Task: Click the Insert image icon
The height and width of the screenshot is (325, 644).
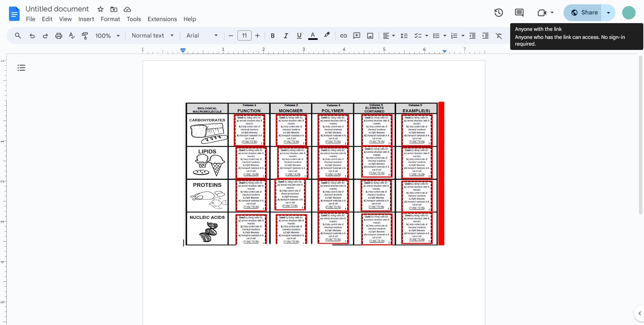Action: point(370,36)
